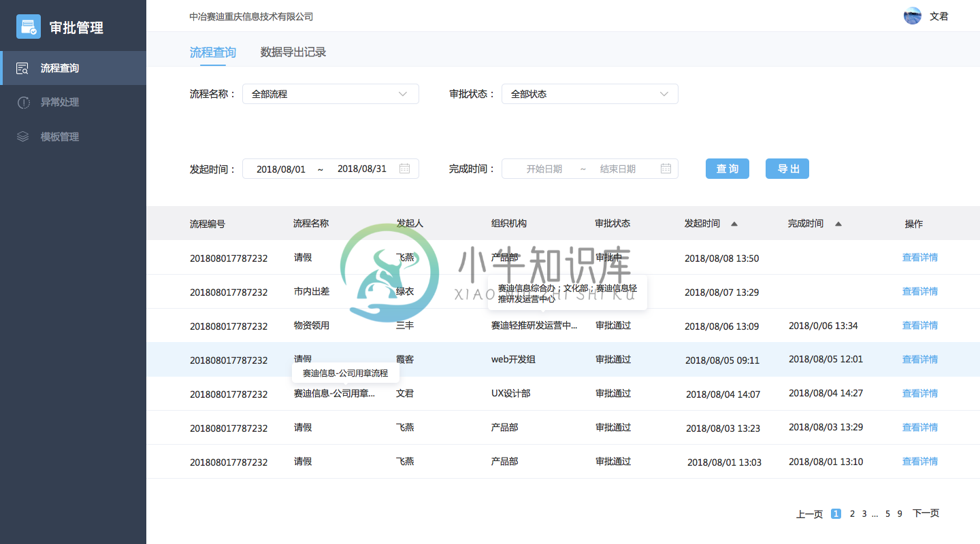The width and height of the screenshot is (980, 544).
Task: Click the web开发组 organization cell
Action: 513,360
